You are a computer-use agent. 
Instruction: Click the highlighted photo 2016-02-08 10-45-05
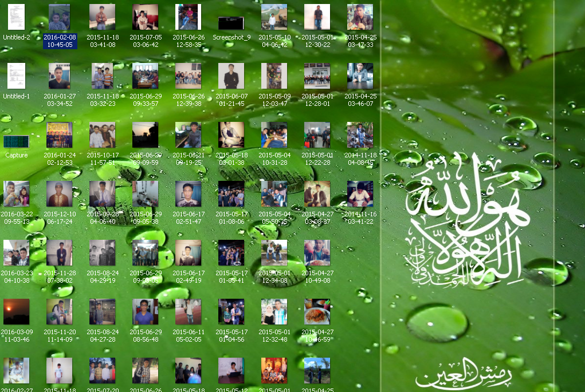pyautogui.click(x=60, y=17)
